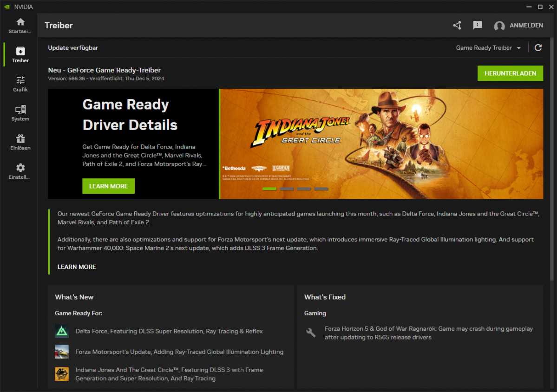Click the 'Treiber' page title in header
This screenshot has width=557, height=392.
pos(59,25)
